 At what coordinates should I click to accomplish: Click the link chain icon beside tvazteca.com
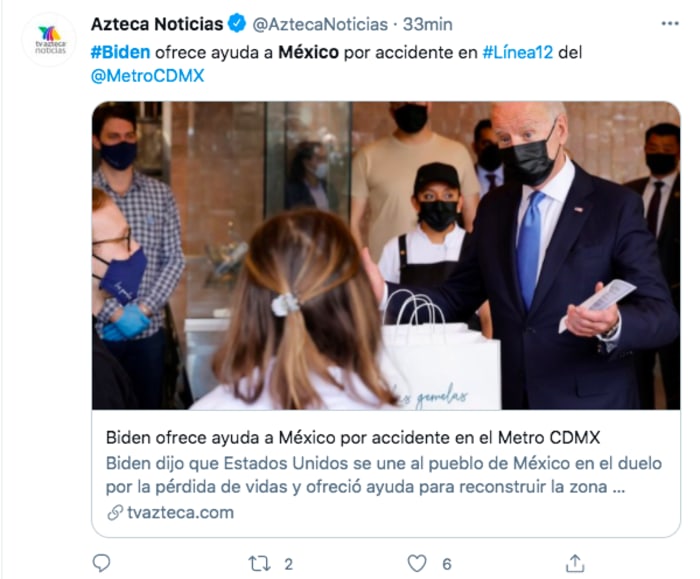(115, 512)
